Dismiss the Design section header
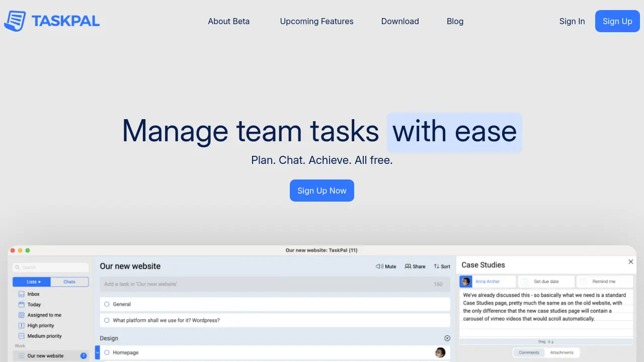 click(x=447, y=338)
